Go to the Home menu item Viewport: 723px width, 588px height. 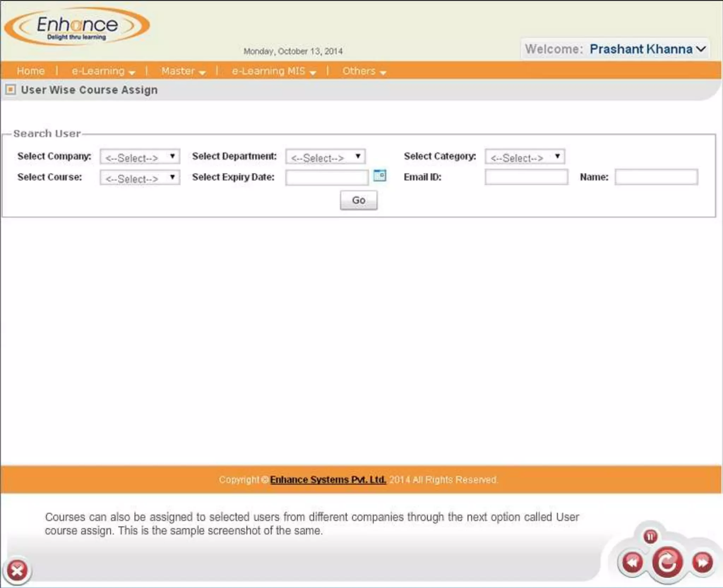(x=31, y=71)
